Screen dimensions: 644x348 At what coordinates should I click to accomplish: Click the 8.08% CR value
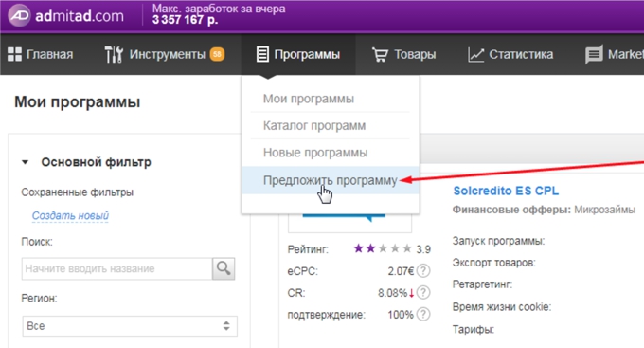[393, 293]
